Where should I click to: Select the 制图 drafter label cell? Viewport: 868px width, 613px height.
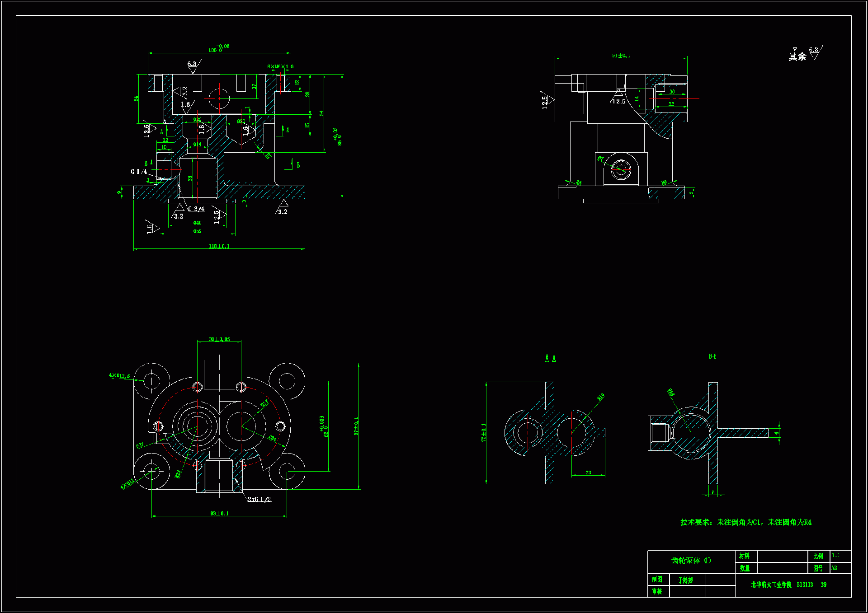[657, 579]
